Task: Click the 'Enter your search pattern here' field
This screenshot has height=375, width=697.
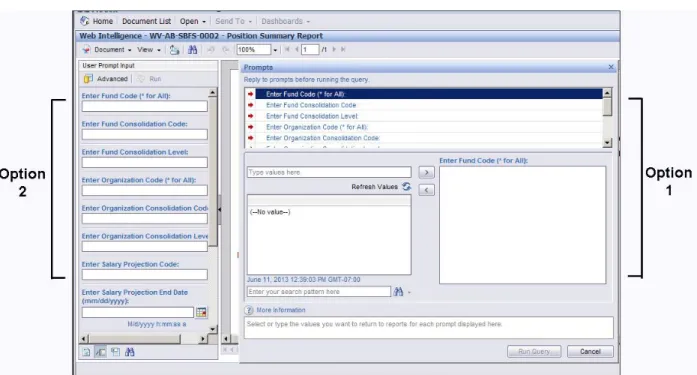Action: tap(319, 291)
